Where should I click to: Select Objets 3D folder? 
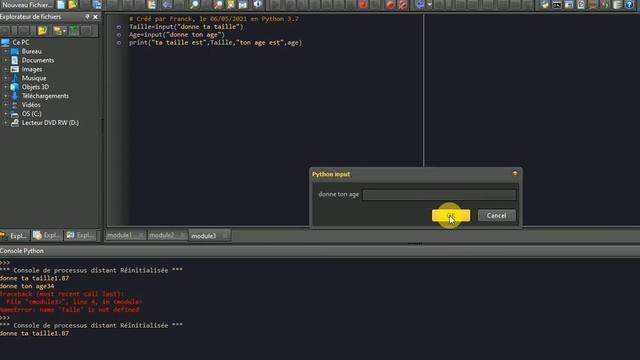[35, 87]
